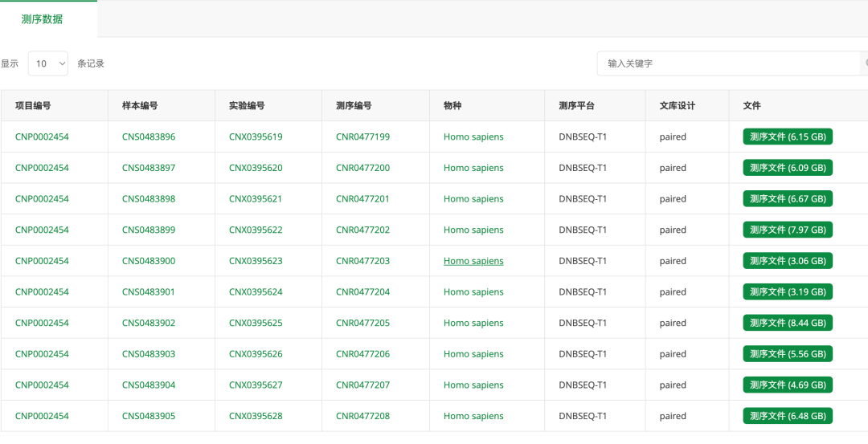
Task: Open sample link CNS0483901
Action: click(x=149, y=291)
